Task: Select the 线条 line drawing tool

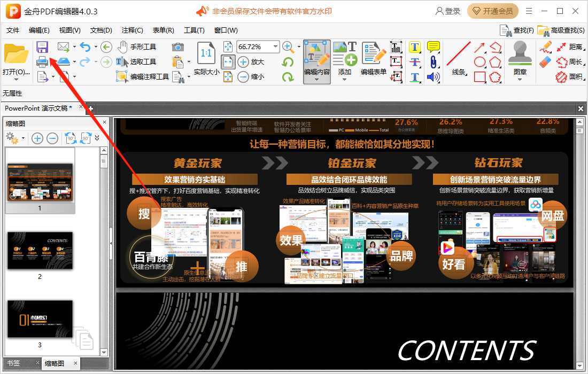Action: [458, 58]
